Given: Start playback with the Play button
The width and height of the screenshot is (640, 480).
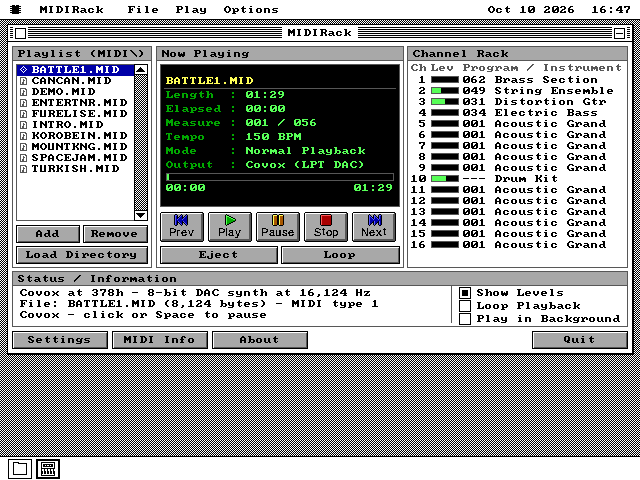Looking at the screenshot, I should click(x=229, y=227).
